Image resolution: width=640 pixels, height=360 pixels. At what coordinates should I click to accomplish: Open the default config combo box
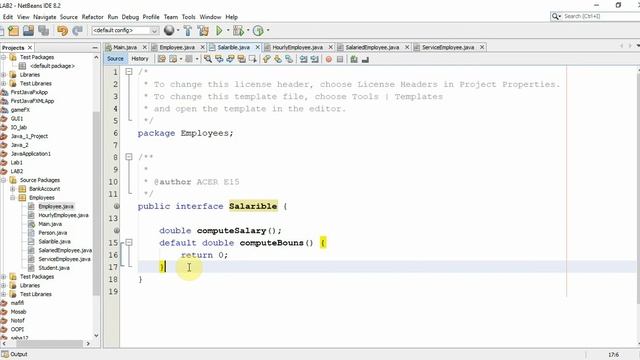pos(125,30)
